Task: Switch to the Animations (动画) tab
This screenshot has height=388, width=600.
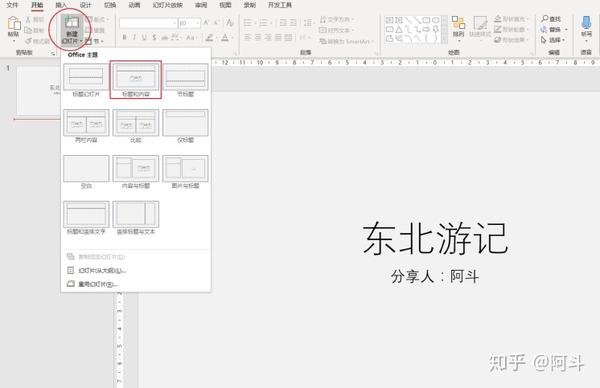Action: pos(134,5)
